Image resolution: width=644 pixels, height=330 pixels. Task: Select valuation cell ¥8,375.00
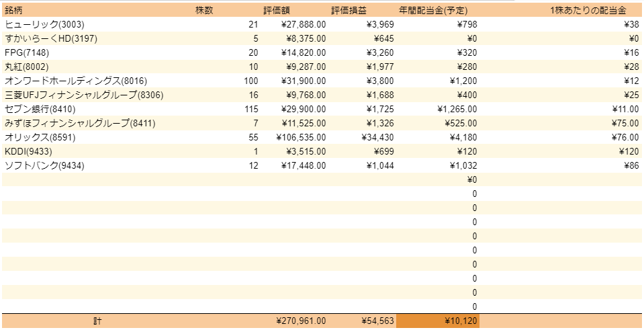306,38
